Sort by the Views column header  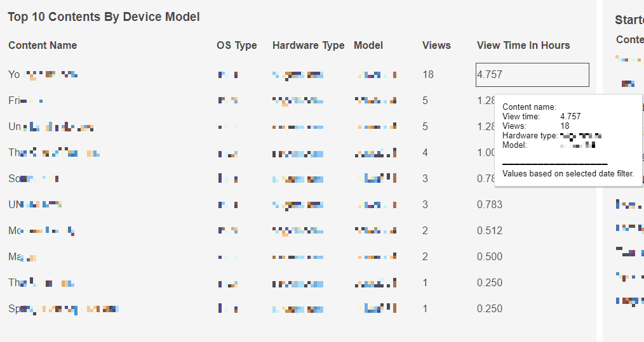(x=436, y=46)
